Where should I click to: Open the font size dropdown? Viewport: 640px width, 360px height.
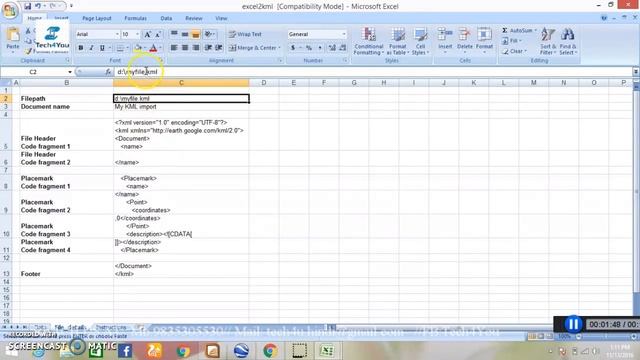pyautogui.click(x=138, y=34)
